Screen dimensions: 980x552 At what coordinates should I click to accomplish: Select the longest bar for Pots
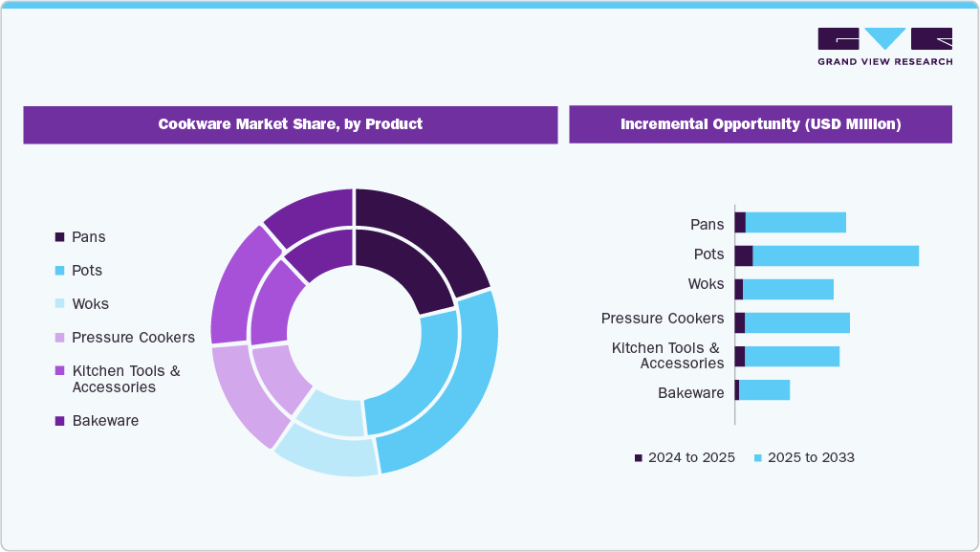tap(832, 254)
